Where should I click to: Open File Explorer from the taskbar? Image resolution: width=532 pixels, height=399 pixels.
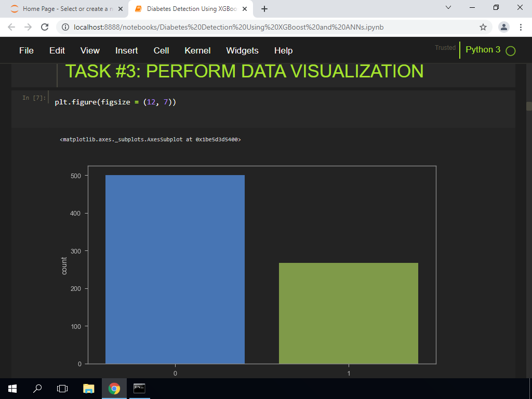88,389
